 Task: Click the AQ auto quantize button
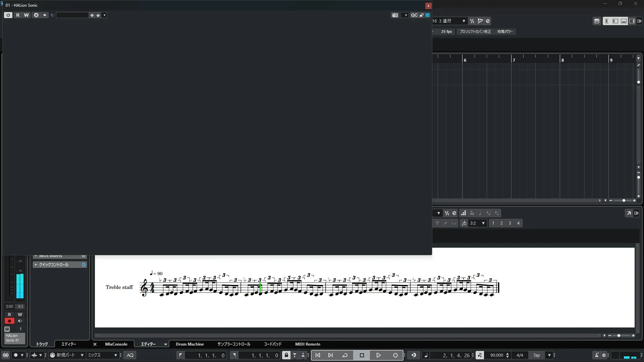click(x=130, y=355)
